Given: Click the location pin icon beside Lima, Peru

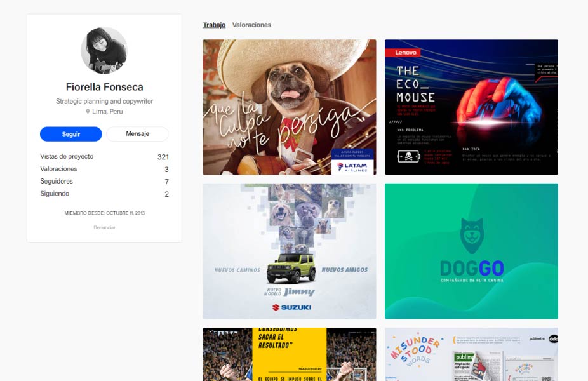Looking at the screenshot, I should coord(88,112).
